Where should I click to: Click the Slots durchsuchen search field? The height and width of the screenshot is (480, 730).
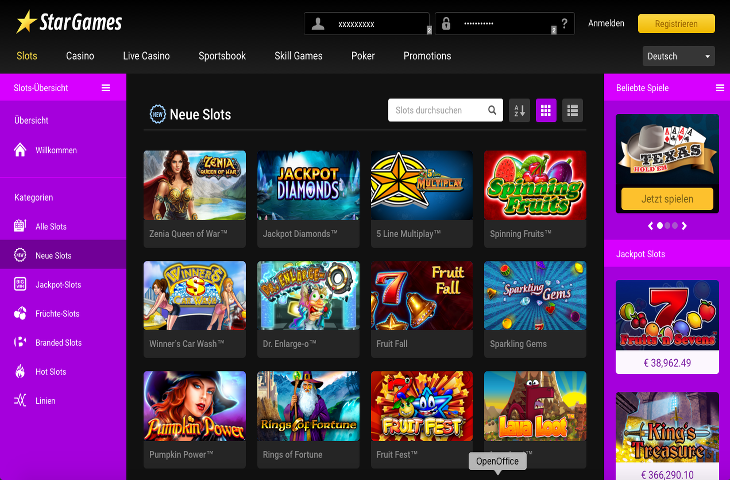click(445, 110)
